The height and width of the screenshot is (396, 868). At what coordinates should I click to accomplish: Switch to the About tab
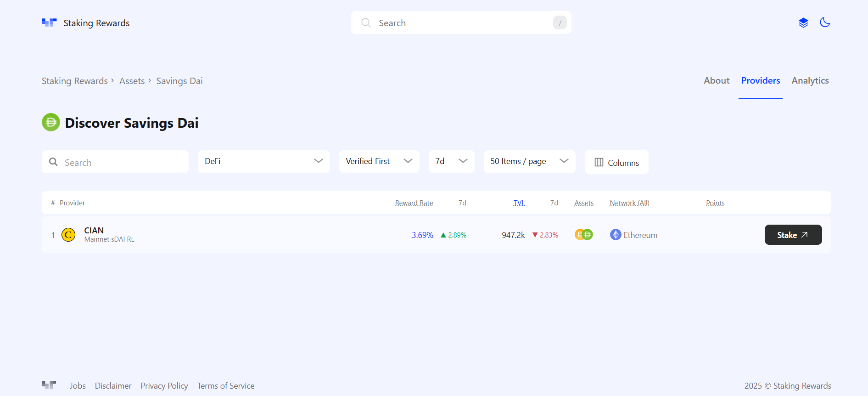[x=716, y=81]
